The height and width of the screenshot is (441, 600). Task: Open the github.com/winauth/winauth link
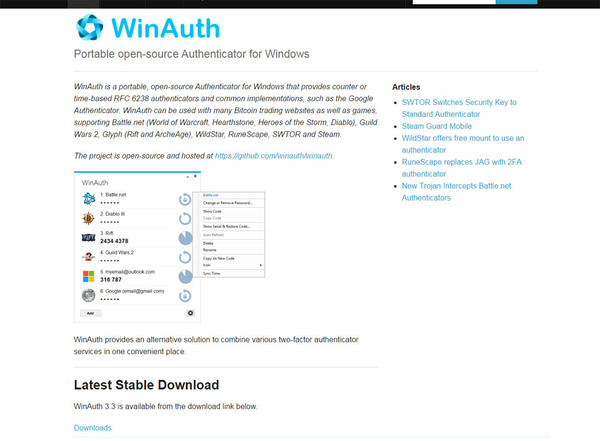point(274,156)
